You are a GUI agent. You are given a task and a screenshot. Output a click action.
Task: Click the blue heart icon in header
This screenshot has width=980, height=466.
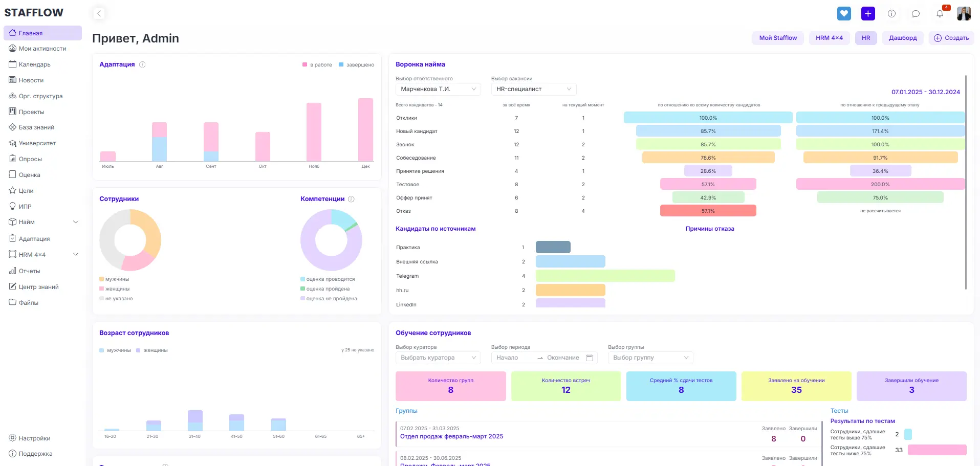(x=844, y=14)
